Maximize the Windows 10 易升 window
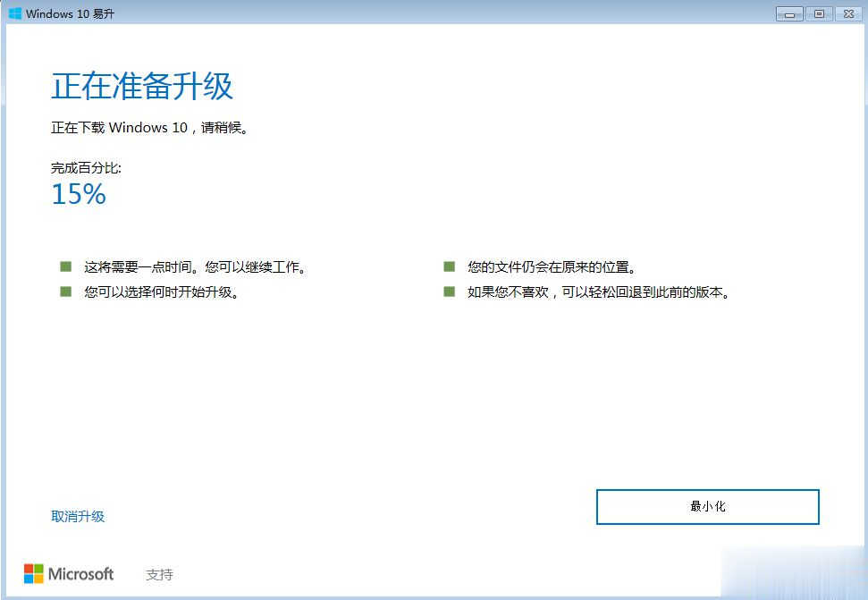 [x=820, y=13]
